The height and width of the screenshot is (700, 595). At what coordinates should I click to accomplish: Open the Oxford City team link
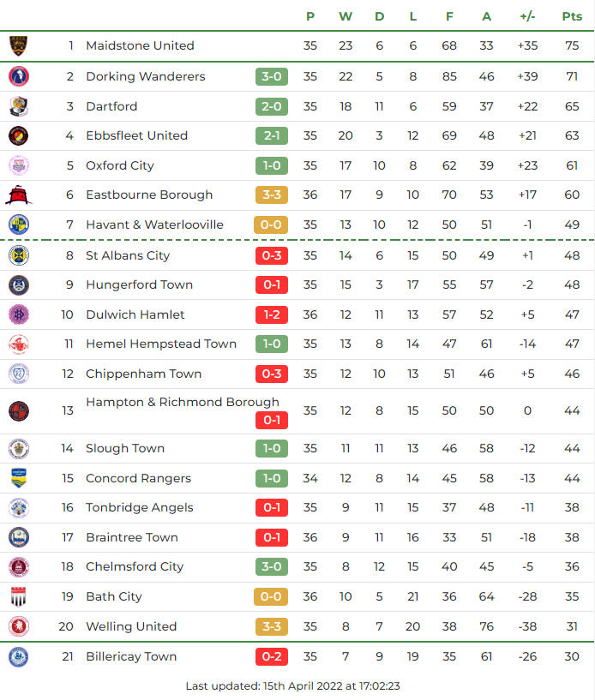[120, 165]
